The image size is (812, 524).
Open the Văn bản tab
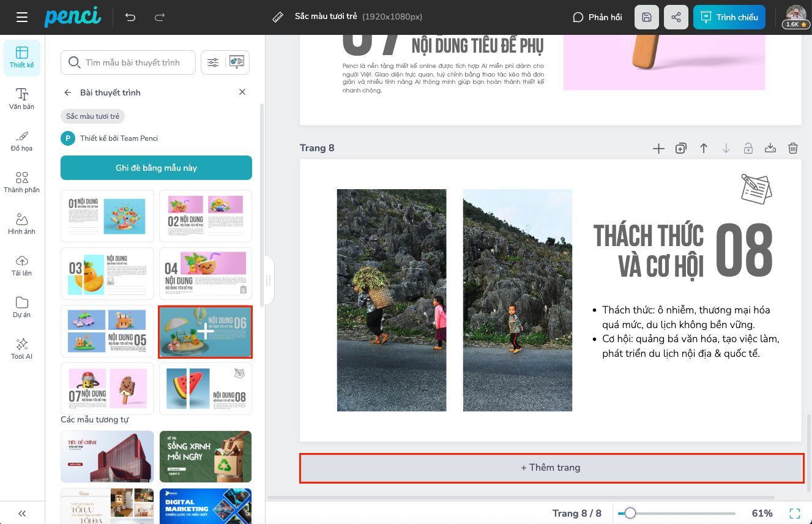pyautogui.click(x=22, y=99)
